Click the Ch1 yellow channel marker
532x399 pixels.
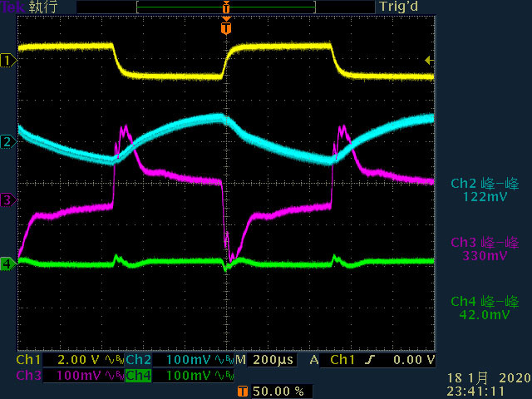8,61
